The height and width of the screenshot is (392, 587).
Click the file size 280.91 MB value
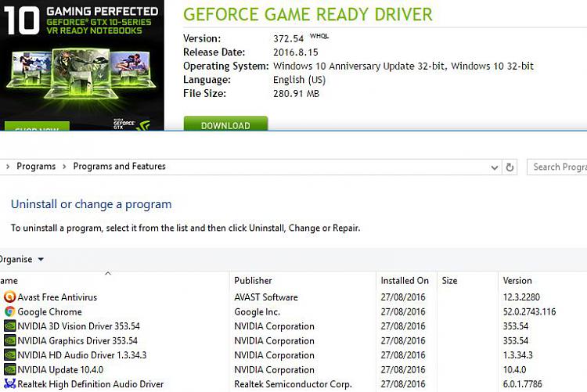pos(296,93)
